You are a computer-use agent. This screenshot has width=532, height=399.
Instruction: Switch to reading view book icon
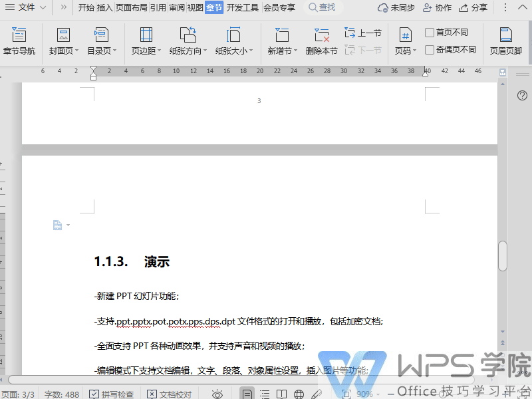pos(281,394)
